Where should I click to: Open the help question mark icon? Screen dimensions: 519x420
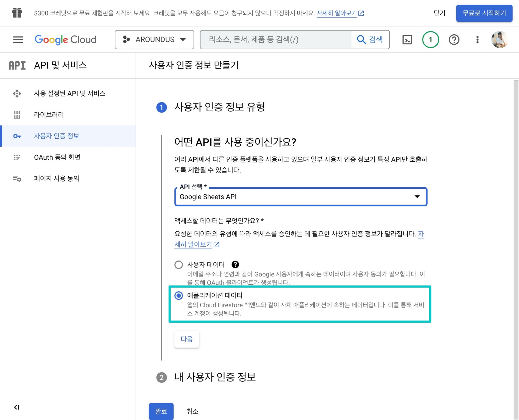(x=454, y=39)
